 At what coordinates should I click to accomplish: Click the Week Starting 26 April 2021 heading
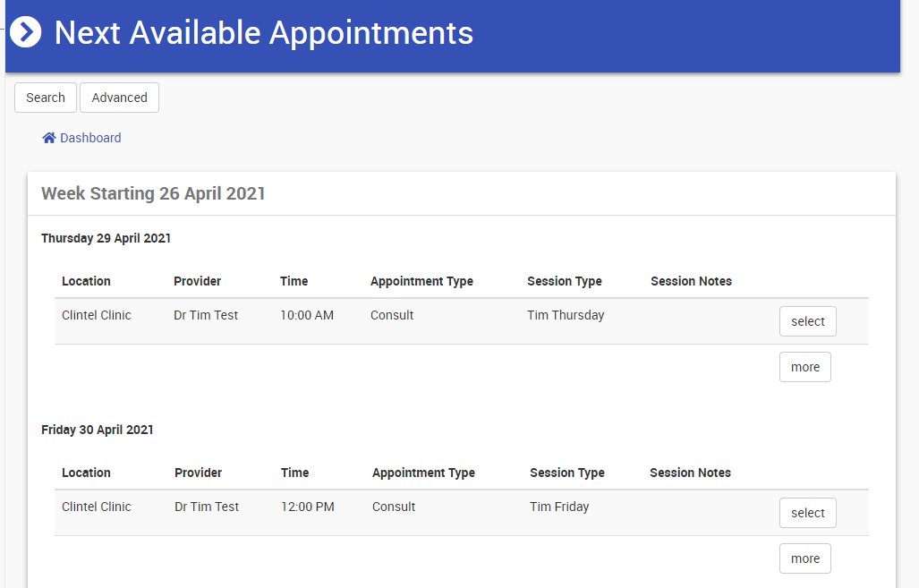[x=153, y=193]
